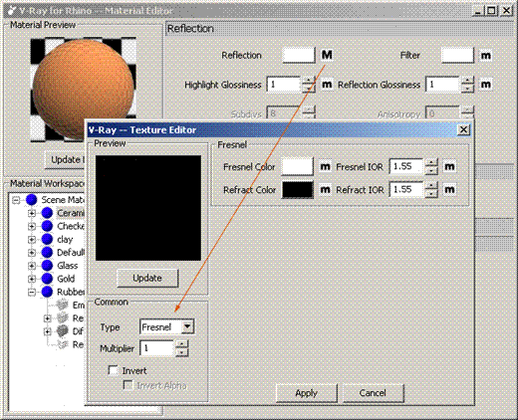
Task: Expand the Glass material node
Action: (32, 266)
